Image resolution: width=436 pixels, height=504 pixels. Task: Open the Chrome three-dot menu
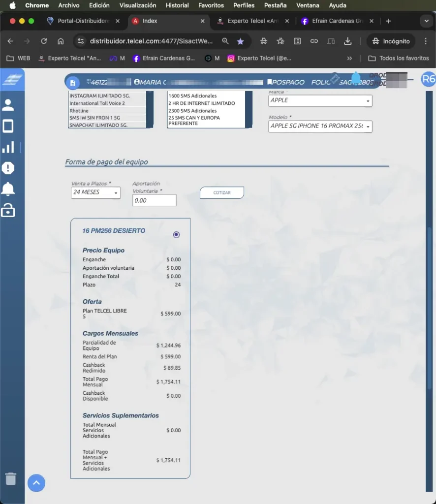coord(426,41)
